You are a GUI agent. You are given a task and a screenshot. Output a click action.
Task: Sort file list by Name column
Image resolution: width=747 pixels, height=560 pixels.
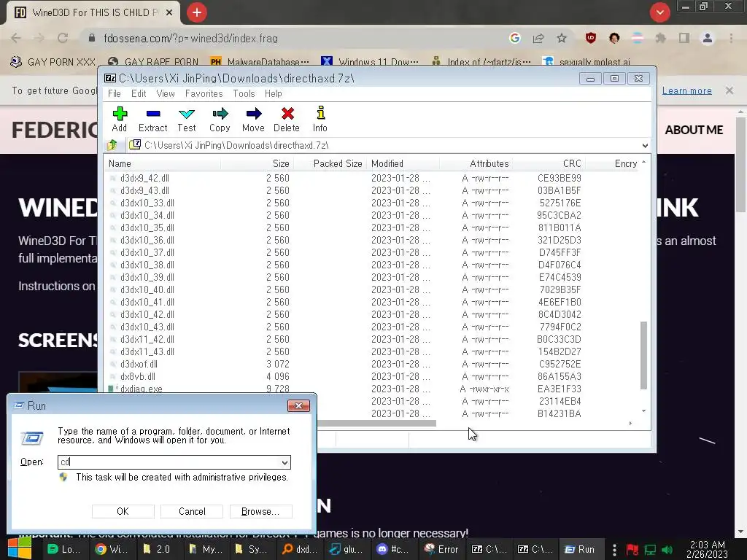[163, 164]
